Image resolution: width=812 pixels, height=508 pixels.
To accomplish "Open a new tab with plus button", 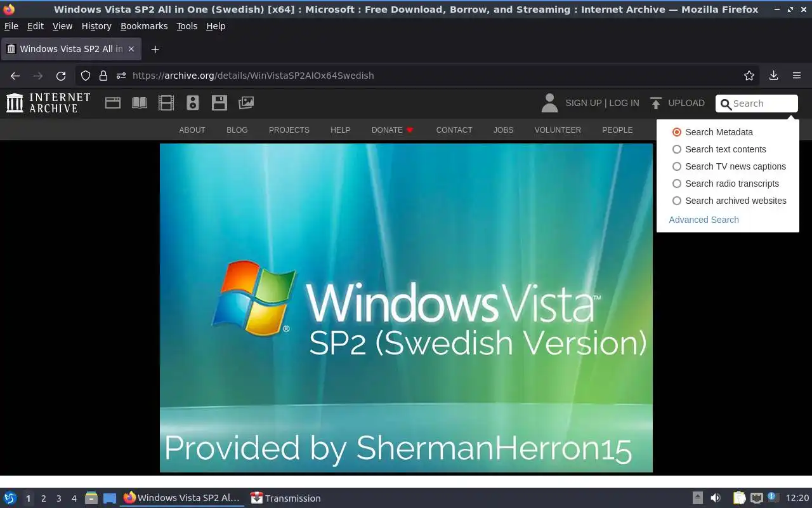I will (155, 49).
